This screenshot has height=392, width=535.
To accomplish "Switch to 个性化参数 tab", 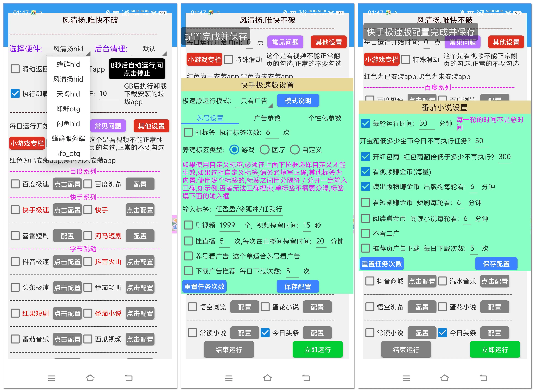I will tap(325, 118).
